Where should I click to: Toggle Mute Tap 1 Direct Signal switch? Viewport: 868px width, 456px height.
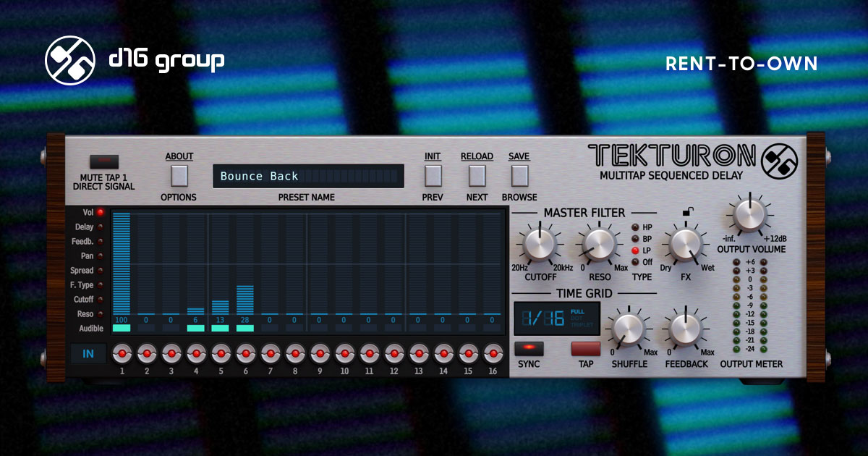[104, 161]
